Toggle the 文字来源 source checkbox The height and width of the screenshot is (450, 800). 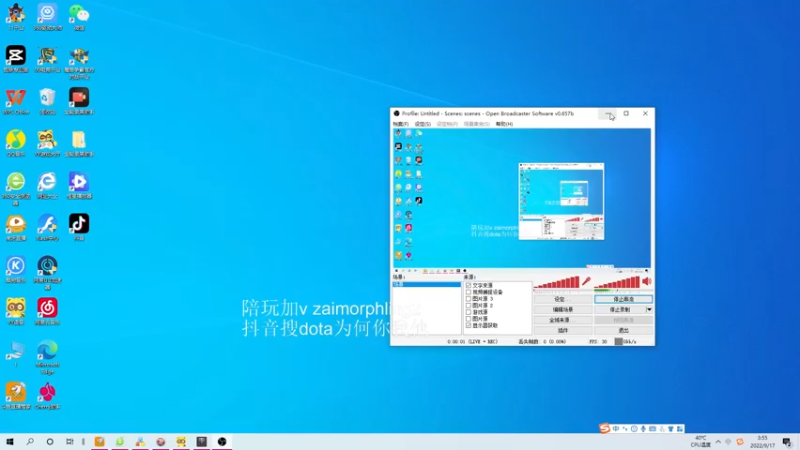468,285
